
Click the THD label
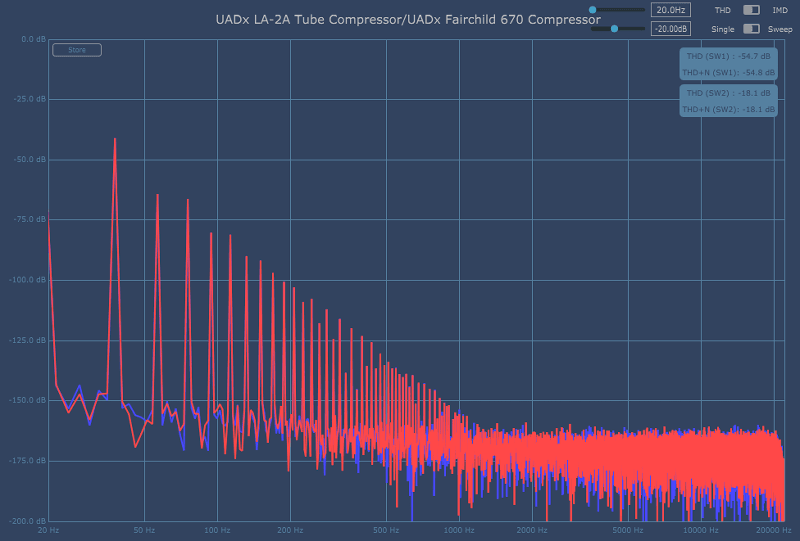pos(722,10)
